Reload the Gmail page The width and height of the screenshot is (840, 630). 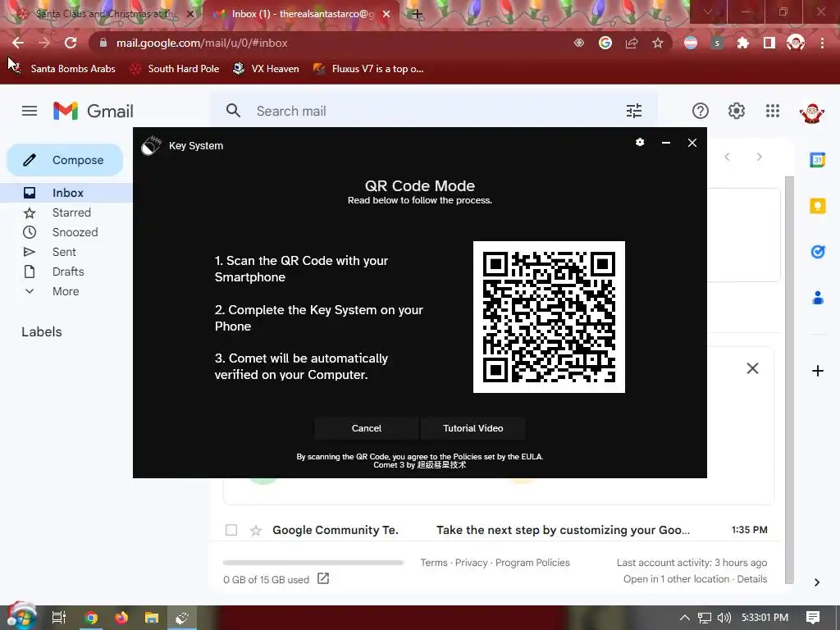coord(71,43)
